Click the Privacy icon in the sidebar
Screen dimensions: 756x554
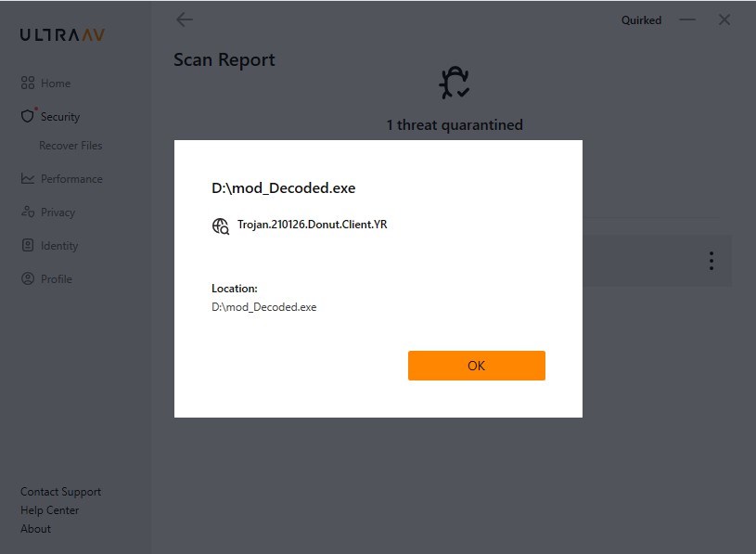coord(28,213)
